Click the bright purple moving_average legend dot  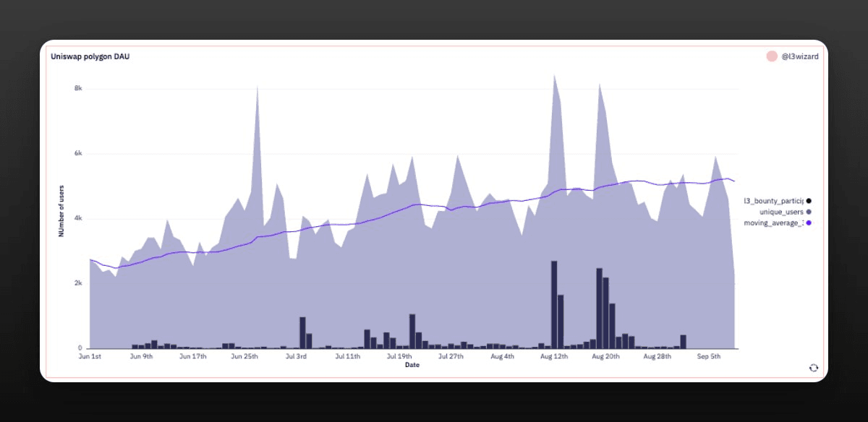[x=809, y=223]
